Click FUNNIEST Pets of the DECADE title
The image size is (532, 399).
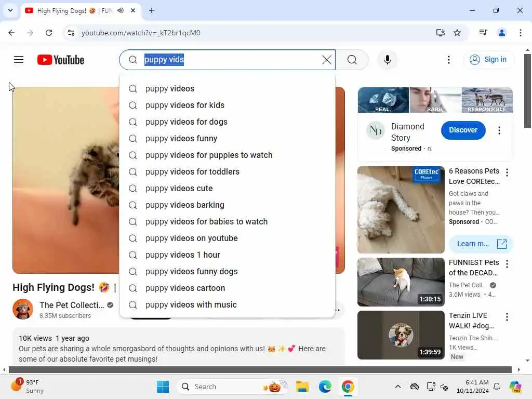pos(474,268)
